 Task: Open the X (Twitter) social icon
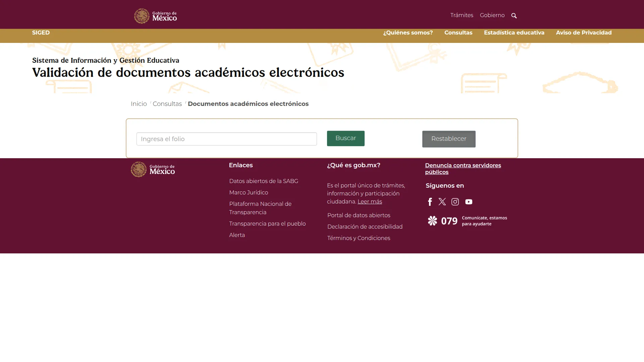442,201
